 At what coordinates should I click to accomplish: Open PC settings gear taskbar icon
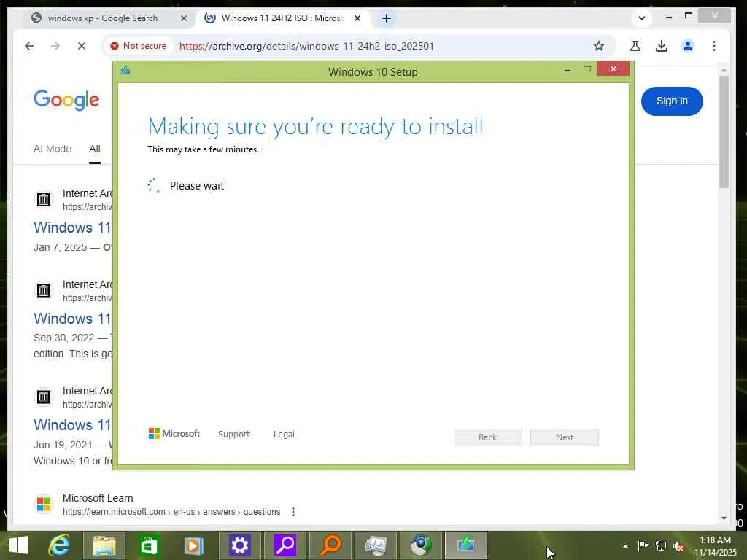239,545
